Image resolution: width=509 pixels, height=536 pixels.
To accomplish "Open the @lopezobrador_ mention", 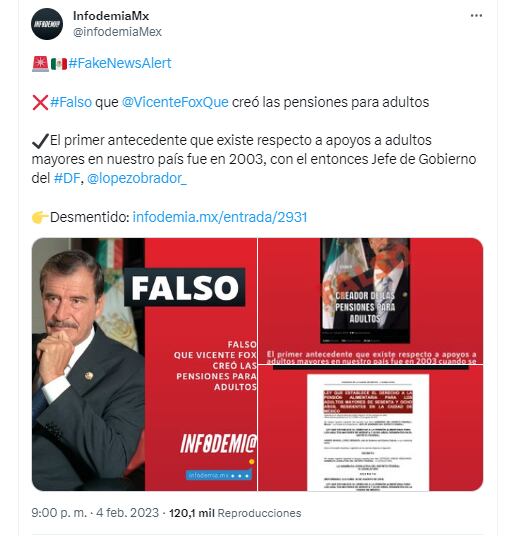I will click(x=137, y=178).
